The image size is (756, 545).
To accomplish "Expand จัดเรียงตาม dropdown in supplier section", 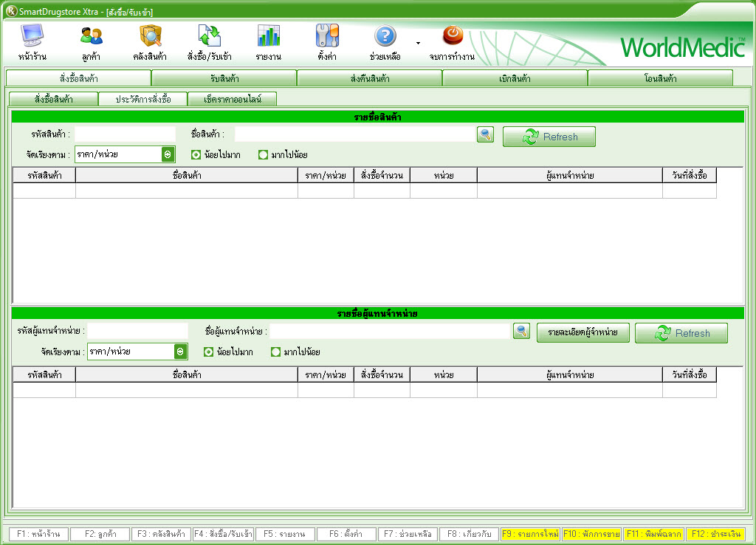I will 179,352.
